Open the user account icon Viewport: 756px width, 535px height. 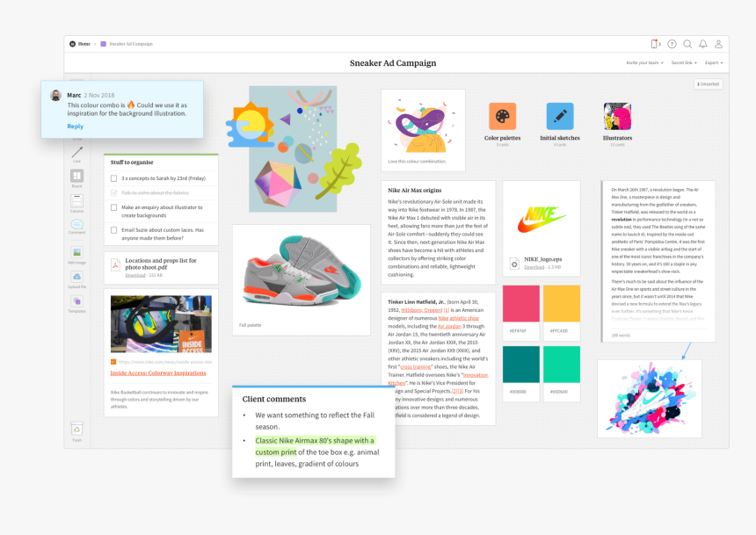pyautogui.click(x=718, y=44)
